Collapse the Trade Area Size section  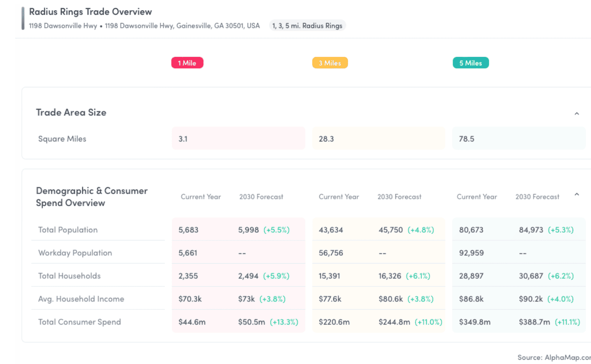click(577, 113)
